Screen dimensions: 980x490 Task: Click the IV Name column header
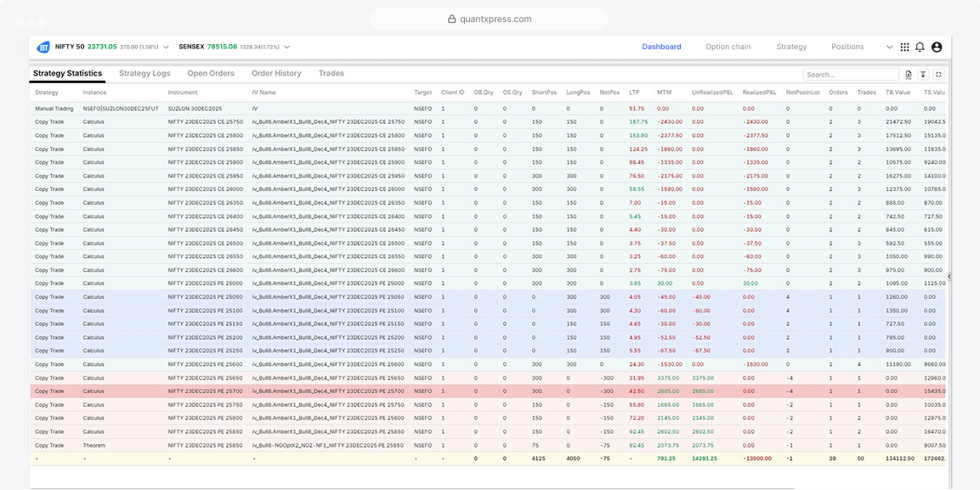pyautogui.click(x=263, y=93)
